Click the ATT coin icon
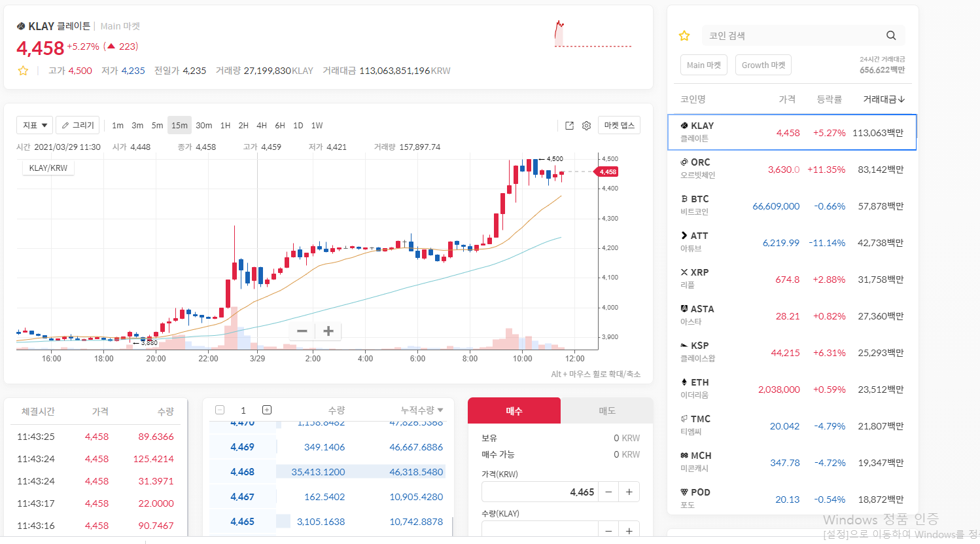 click(x=684, y=235)
